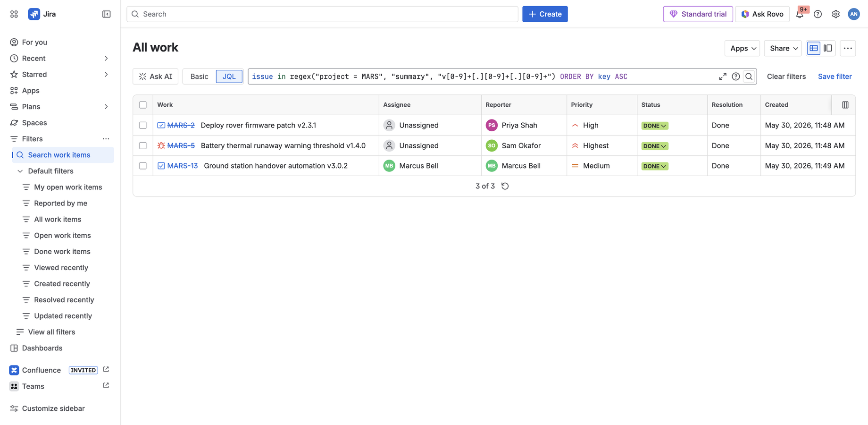Image resolution: width=868 pixels, height=425 pixels.
Task: Select Search work items filter
Action: click(x=63, y=155)
